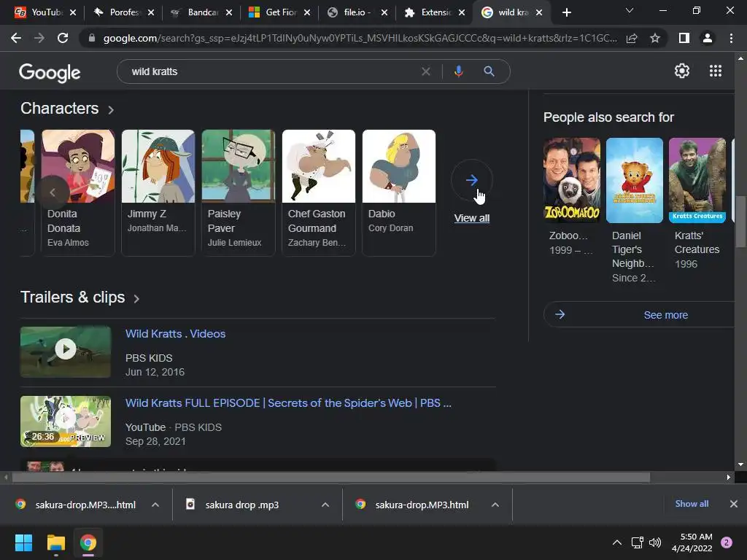The image size is (747, 560).
Task: Select the Paisley Paver character card
Action: (239, 192)
